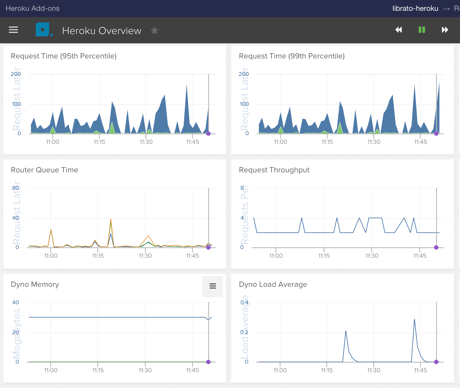This screenshot has height=388, width=460.
Task: Open Request Time (95th Percentile) chart title
Action: point(64,56)
